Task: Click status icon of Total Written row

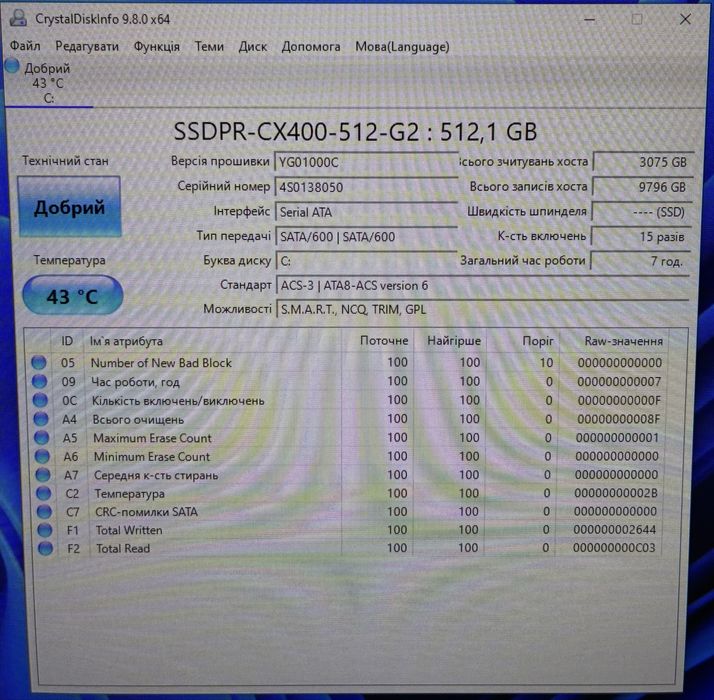Action: click(45, 530)
